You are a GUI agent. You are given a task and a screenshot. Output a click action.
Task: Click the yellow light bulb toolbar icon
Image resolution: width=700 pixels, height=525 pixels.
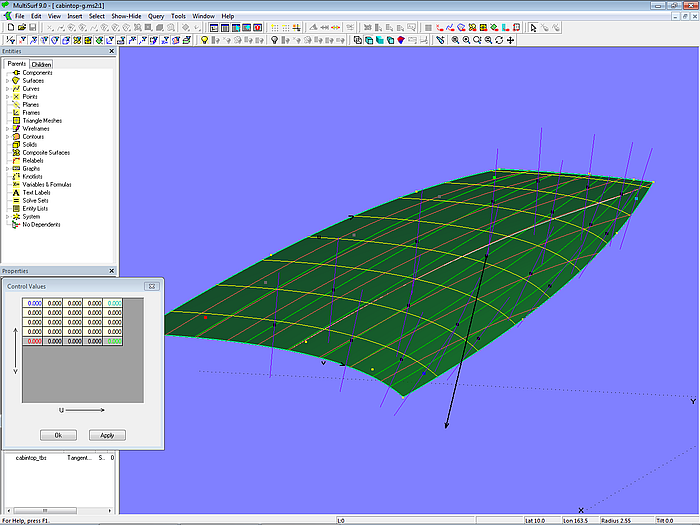[204, 40]
